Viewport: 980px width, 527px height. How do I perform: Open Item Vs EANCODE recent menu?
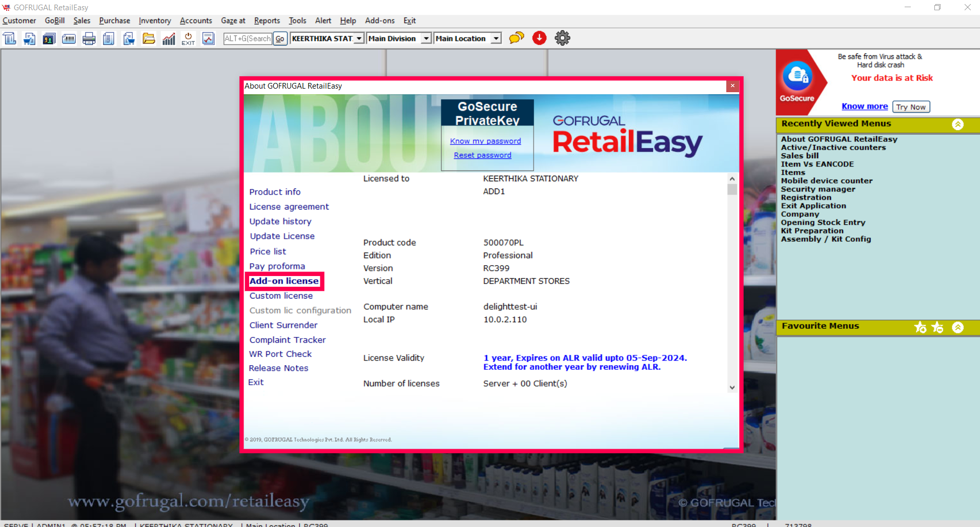coord(818,164)
